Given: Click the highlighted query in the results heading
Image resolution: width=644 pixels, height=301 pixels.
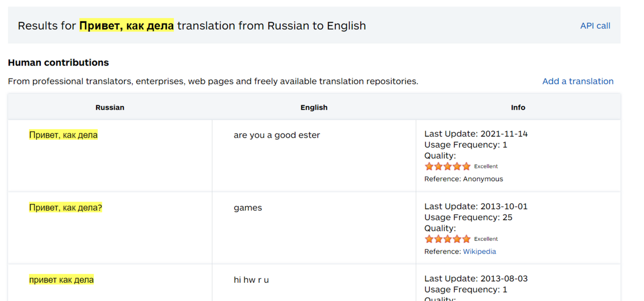Looking at the screenshot, I should 126,26.
